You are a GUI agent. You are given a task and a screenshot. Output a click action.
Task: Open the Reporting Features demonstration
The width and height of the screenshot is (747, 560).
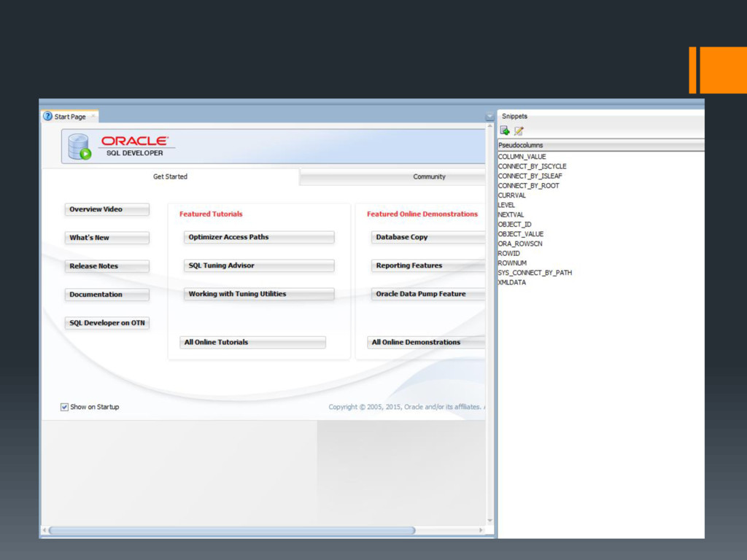pyautogui.click(x=427, y=265)
